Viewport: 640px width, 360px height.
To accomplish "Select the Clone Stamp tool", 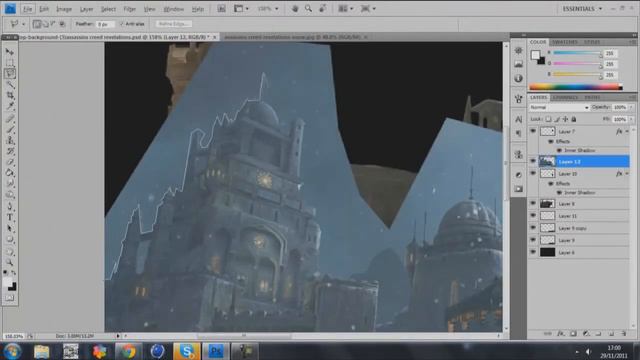I will click(x=10, y=140).
